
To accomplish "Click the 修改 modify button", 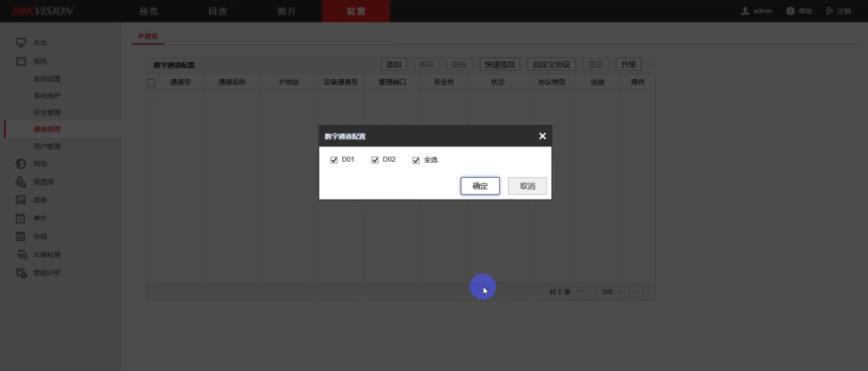I will pos(426,64).
